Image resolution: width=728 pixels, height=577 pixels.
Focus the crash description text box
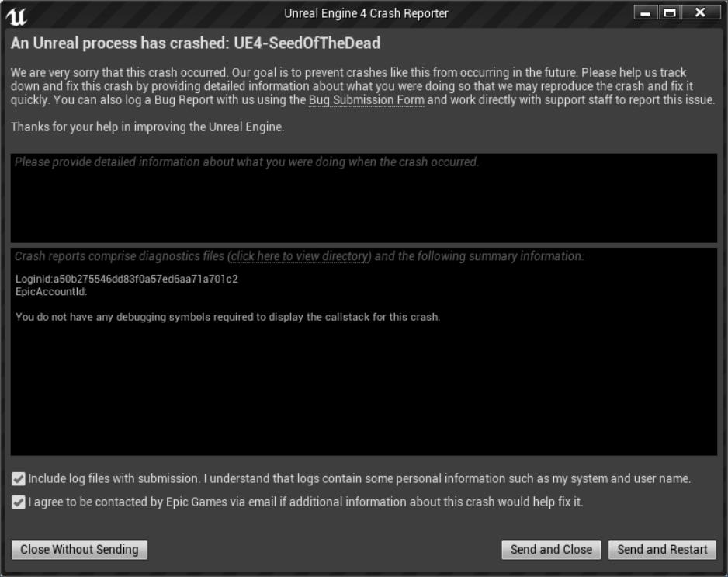[363, 198]
